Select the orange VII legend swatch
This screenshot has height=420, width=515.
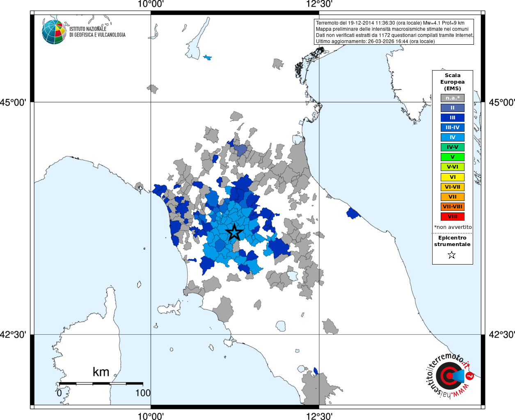[x=453, y=197]
